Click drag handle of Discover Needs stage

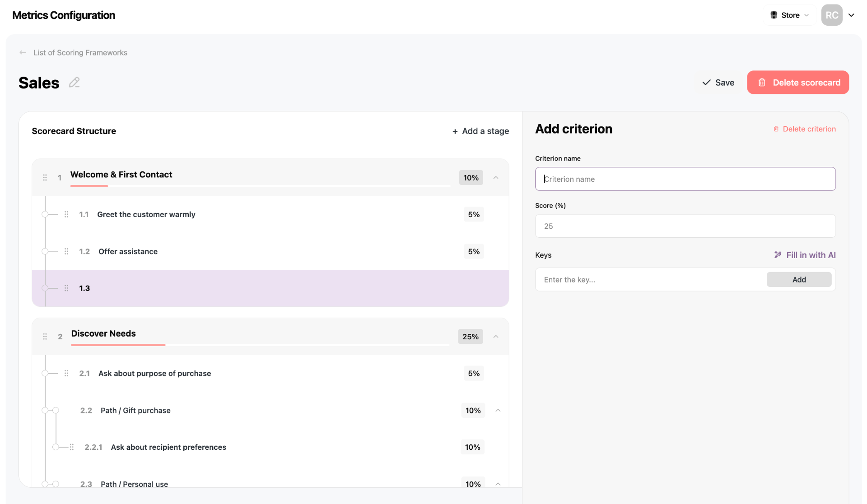[x=45, y=337]
